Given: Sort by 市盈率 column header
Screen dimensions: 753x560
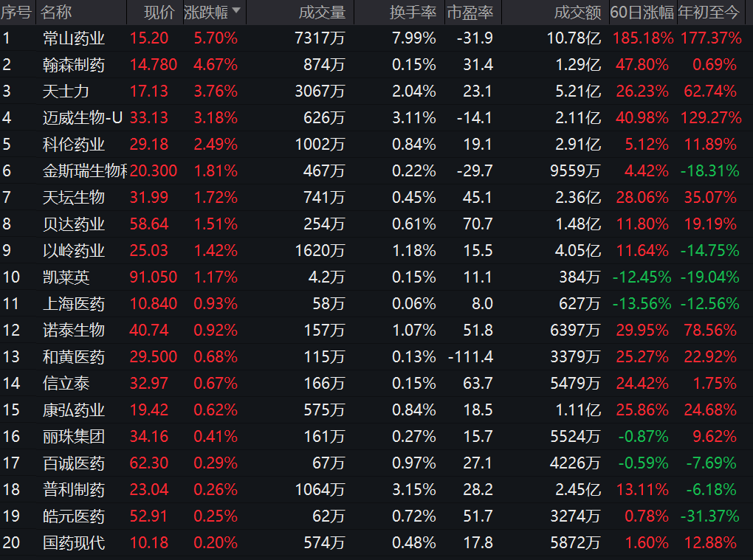Looking at the screenshot, I should click(470, 12).
